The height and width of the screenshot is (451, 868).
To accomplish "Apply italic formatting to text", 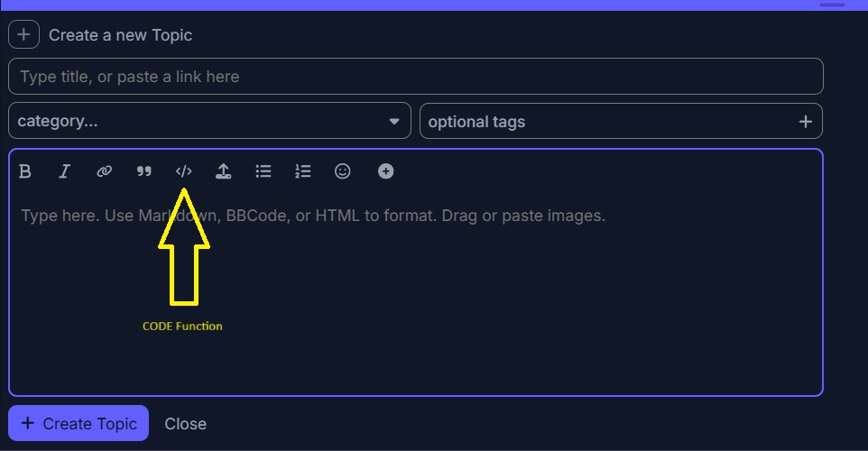I will pos(64,171).
